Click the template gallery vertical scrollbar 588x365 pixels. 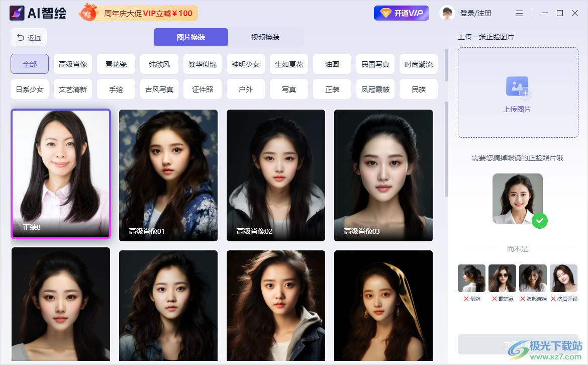pos(446,151)
